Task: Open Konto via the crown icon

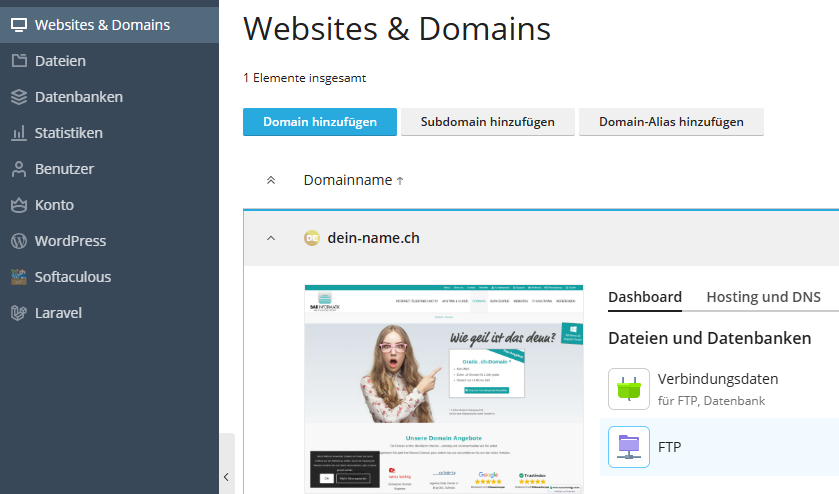Action: pos(18,205)
